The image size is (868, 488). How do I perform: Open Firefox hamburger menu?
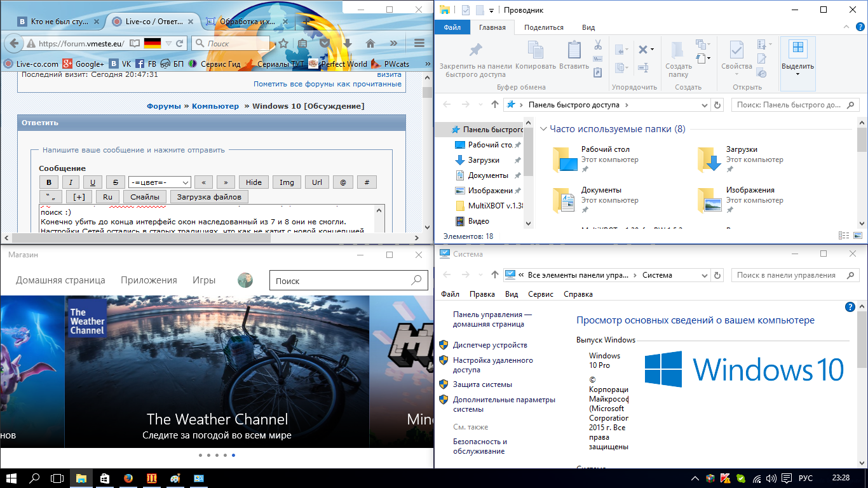point(419,43)
